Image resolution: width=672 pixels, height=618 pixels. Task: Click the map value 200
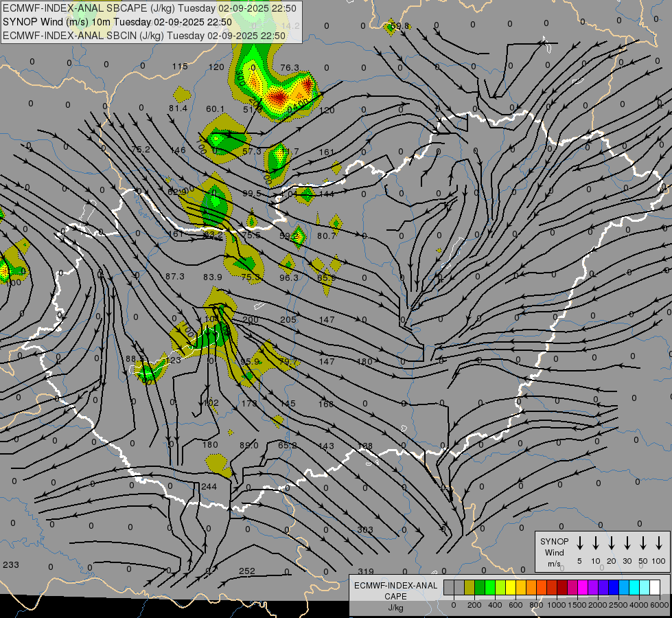click(x=251, y=319)
